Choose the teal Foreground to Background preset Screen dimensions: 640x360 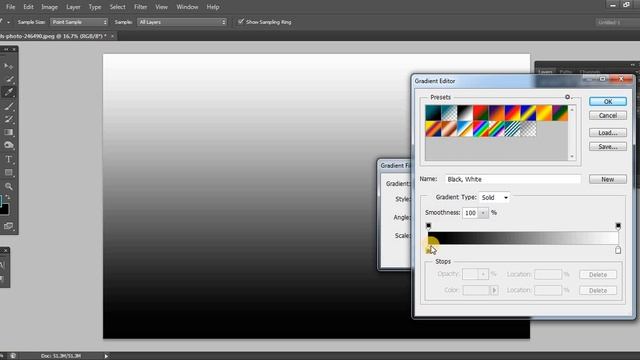click(433, 113)
